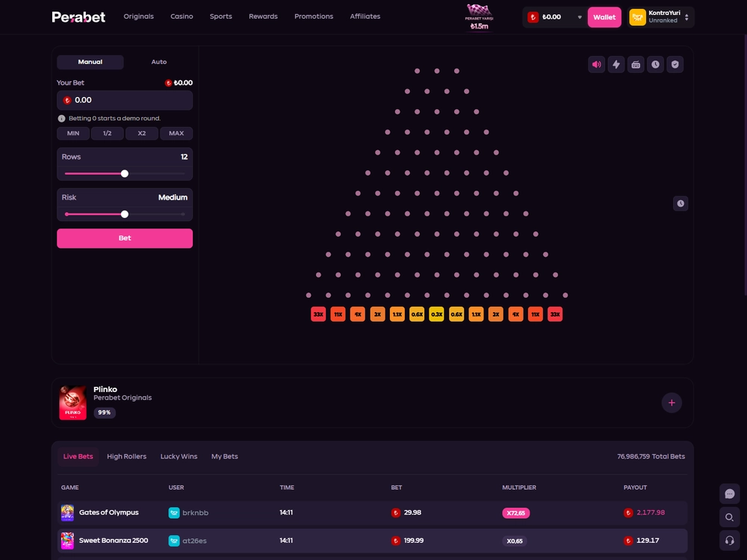The width and height of the screenshot is (747, 560).
Task: Click the Gates of Olympus game icon
Action: (x=68, y=513)
